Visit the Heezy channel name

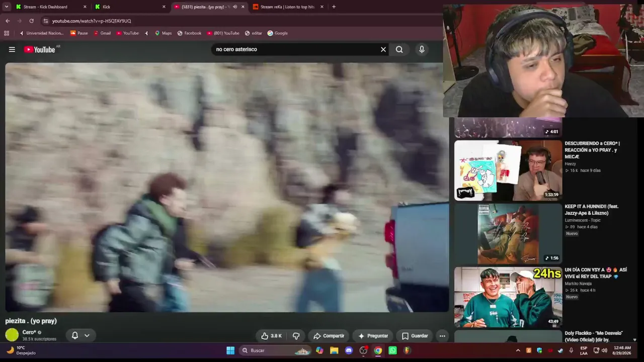point(570,164)
